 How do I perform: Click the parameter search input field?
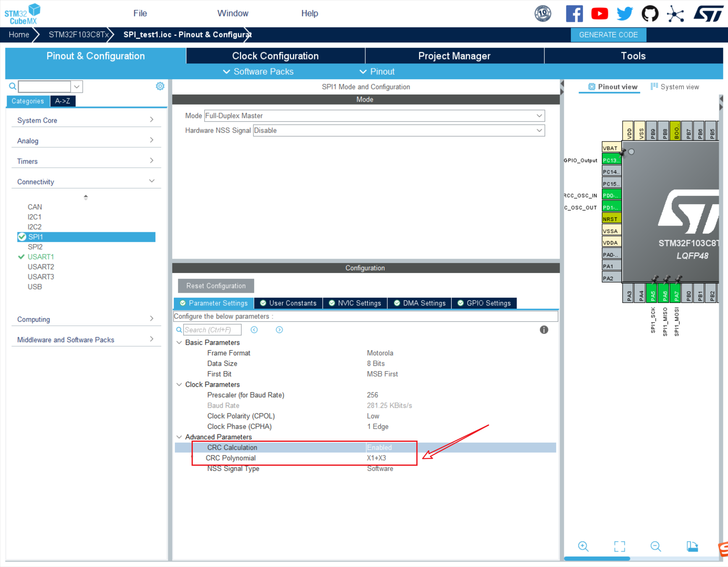[x=212, y=330]
